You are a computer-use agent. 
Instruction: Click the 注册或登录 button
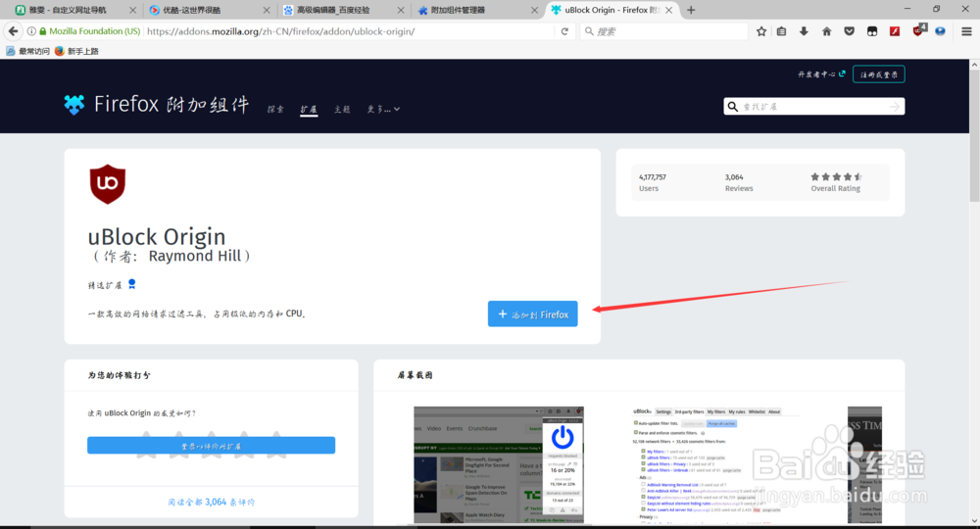pyautogui.click(x=879, y=74)
